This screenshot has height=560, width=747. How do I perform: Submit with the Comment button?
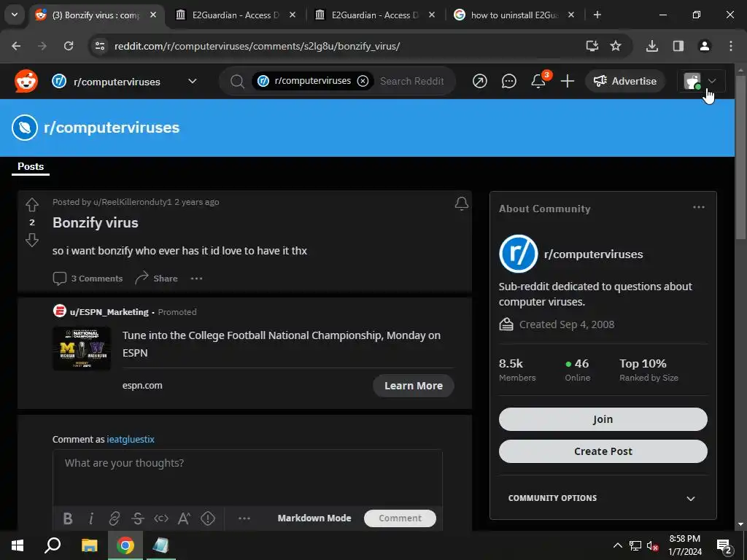point(400,518)
